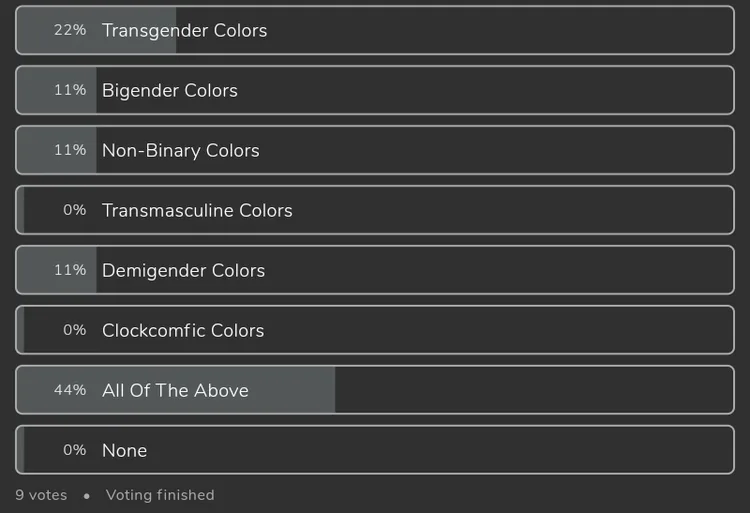This screenshot has width=750, height=513.
Task: Click the 0% label beside None
Action: tap(75, 450)
